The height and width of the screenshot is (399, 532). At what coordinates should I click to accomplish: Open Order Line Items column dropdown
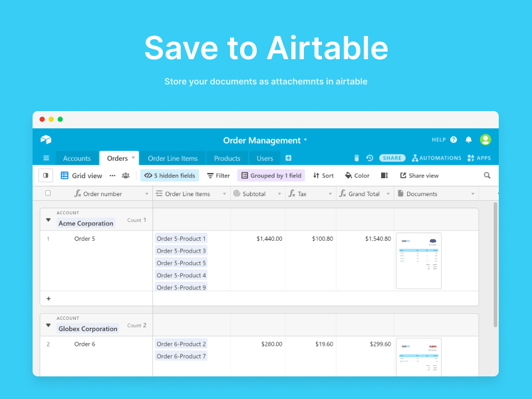pyautogui.click(x=224, y=194)
